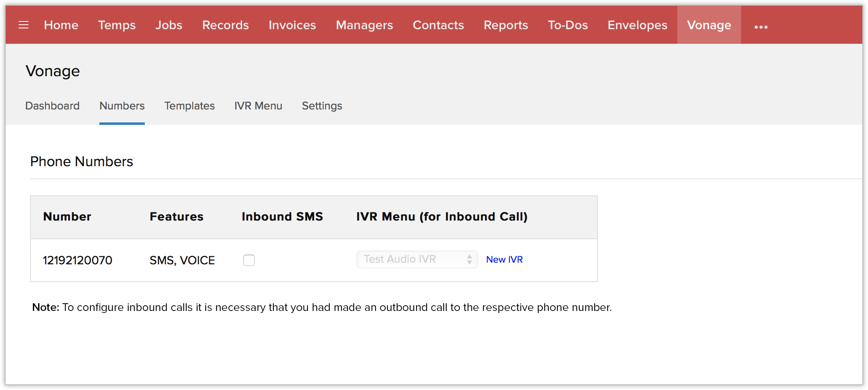Open the Temps module
Image resolution: width=868 pixels, height=390 pixels.
click(117, 25)
